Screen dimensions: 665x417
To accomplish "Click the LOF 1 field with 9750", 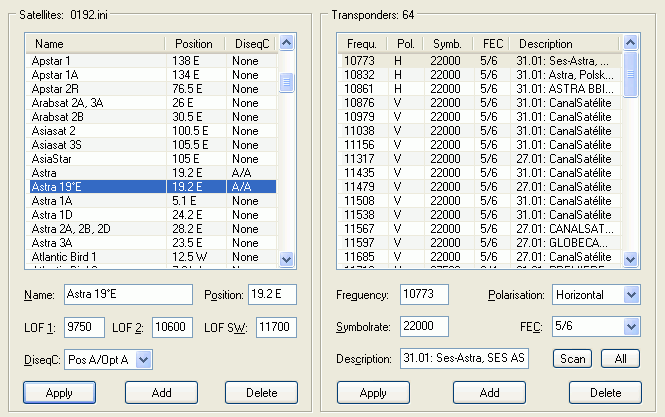I will [x=84, y=327].
